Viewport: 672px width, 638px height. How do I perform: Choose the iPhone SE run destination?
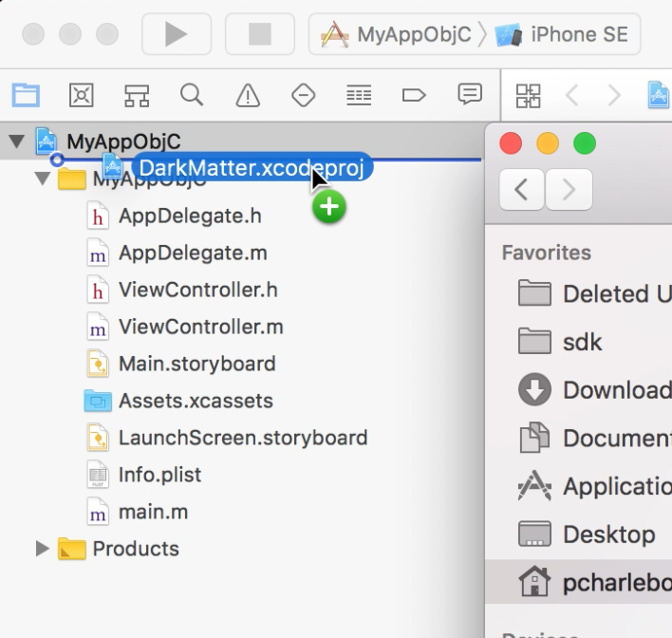pos(565,35)
